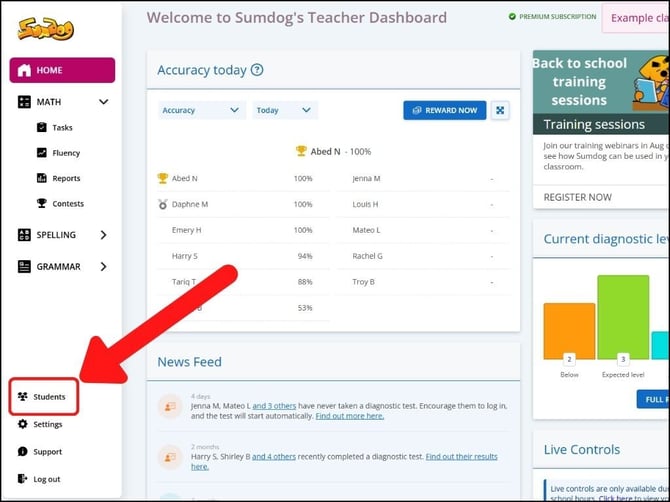Collapse the MATH section chevron

point(103,102)
